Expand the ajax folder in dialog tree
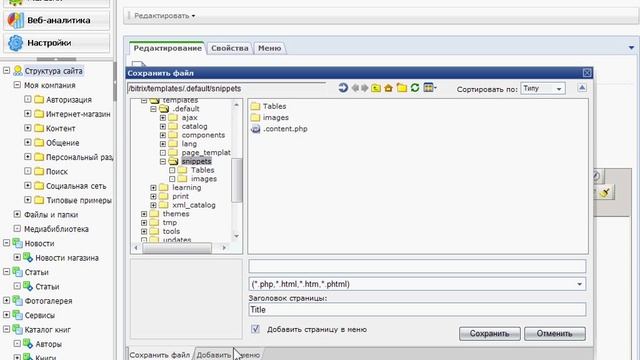640x360 pixels. (163, 118)
